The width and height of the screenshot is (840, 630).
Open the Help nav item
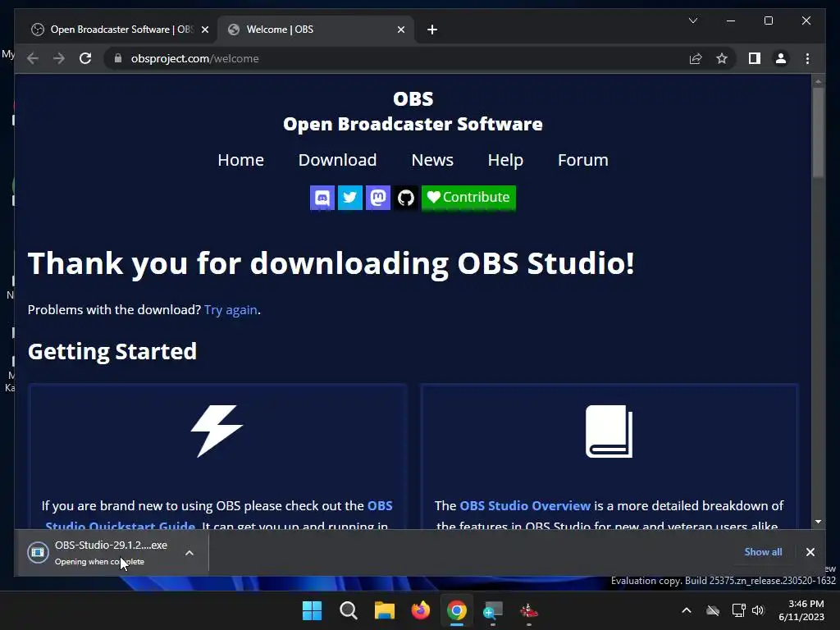[505, 160]
